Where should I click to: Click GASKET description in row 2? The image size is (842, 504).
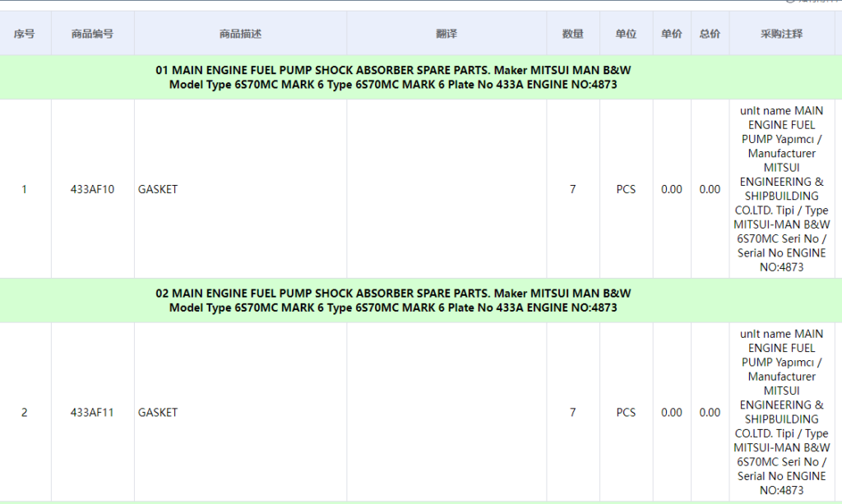tap(158, 413)
